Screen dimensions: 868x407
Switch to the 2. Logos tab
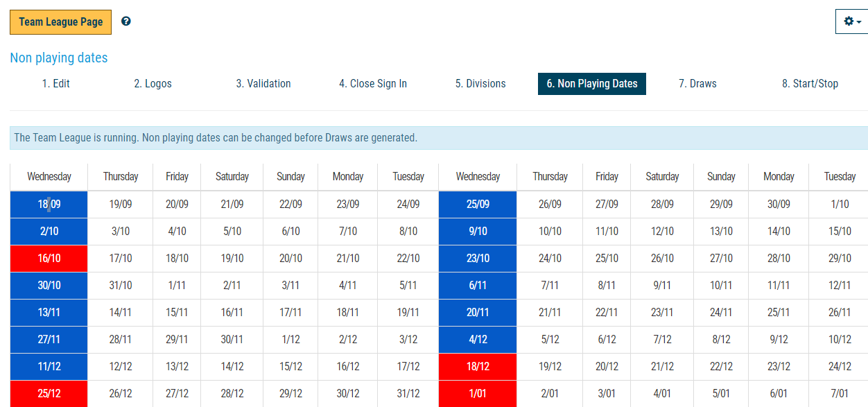point(153,84)
